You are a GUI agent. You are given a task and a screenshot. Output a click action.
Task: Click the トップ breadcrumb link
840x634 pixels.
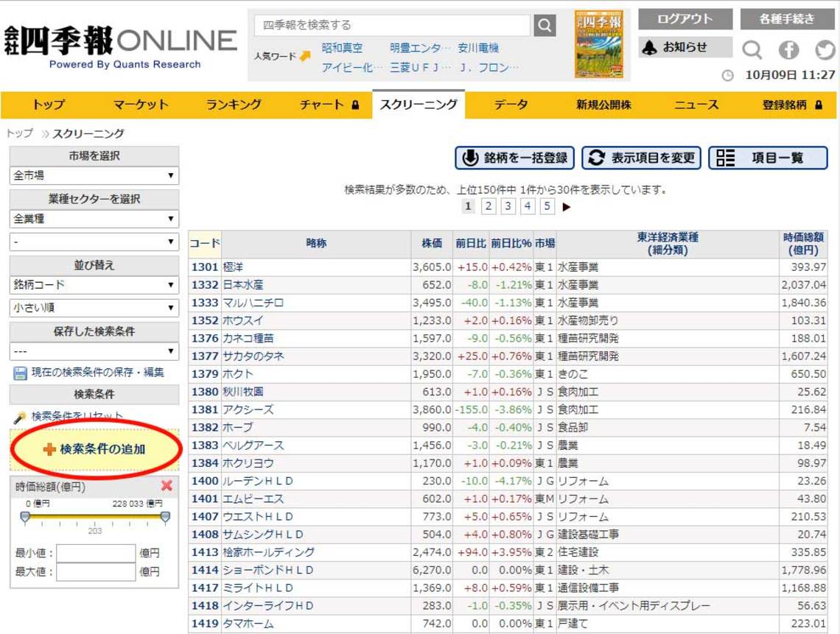[x=19, y=133]
